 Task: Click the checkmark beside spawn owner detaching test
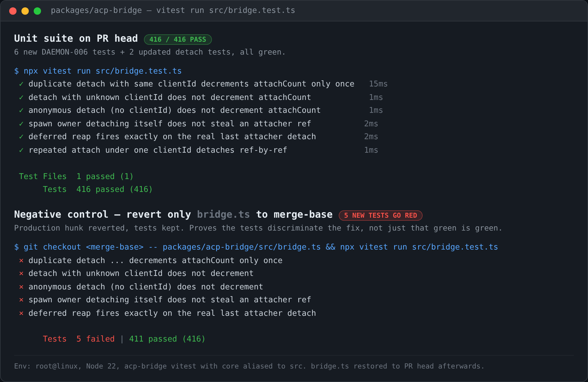click(21, 124)
